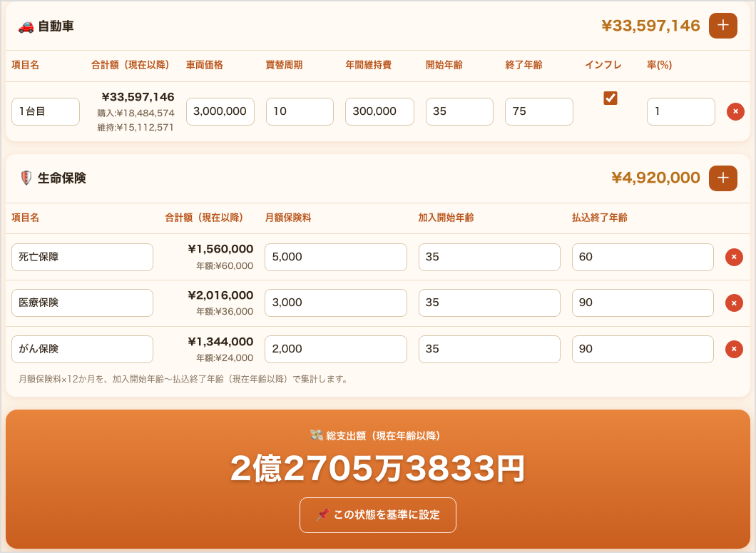Edit がん保険 払込終了年齢 showing 90
Viewport: 756px width, 553px height.
pos(643,349)
